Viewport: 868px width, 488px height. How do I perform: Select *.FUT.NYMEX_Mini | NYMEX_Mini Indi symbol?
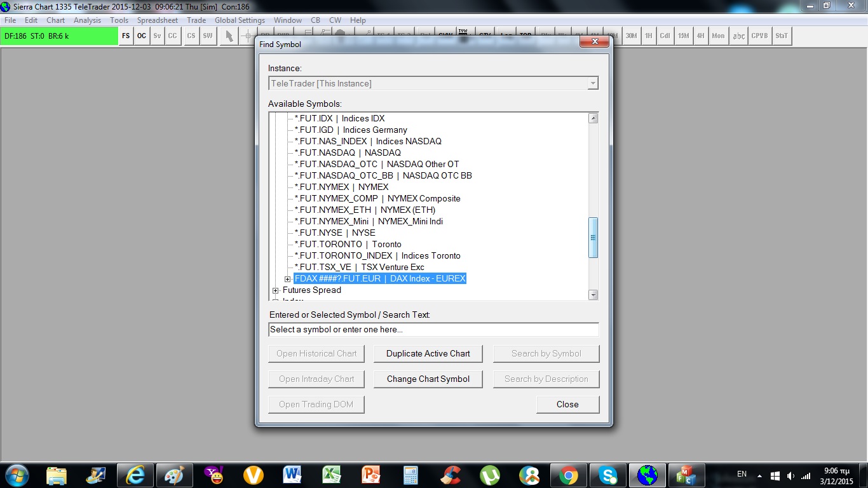369,221
